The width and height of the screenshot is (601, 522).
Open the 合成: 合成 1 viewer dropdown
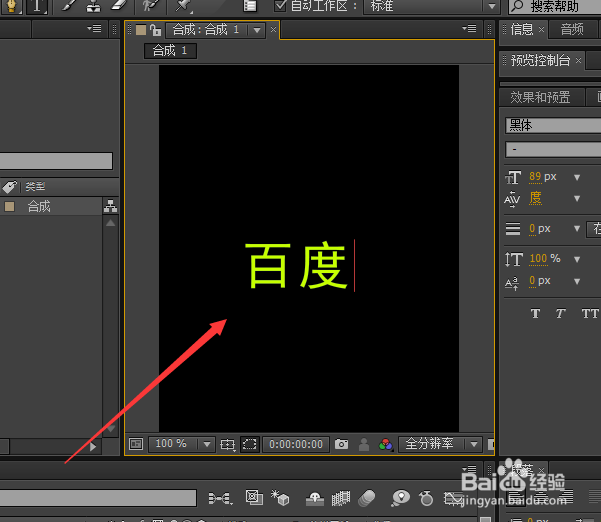(x=215, y=30)
